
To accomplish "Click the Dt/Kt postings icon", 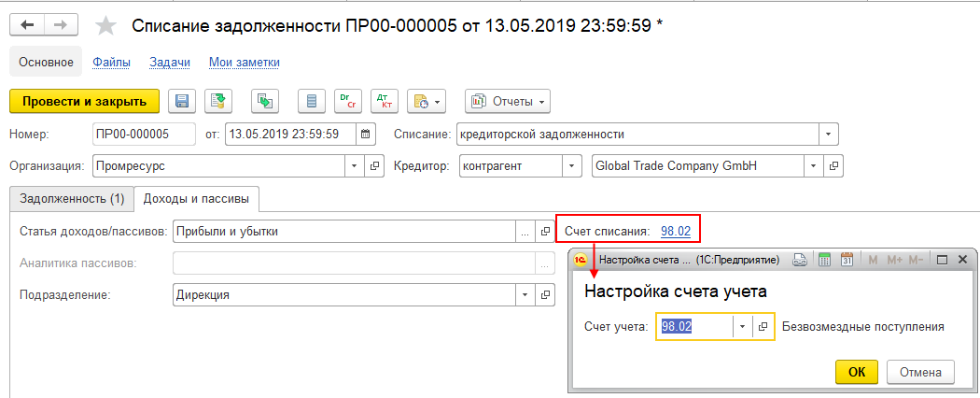I will pyautogui.click(x=385, y=101).
